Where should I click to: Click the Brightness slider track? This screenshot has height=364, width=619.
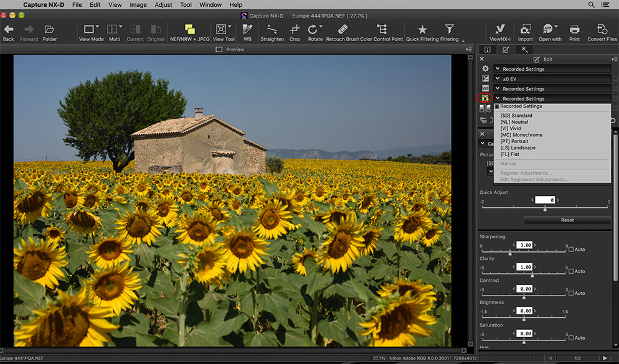524,317
